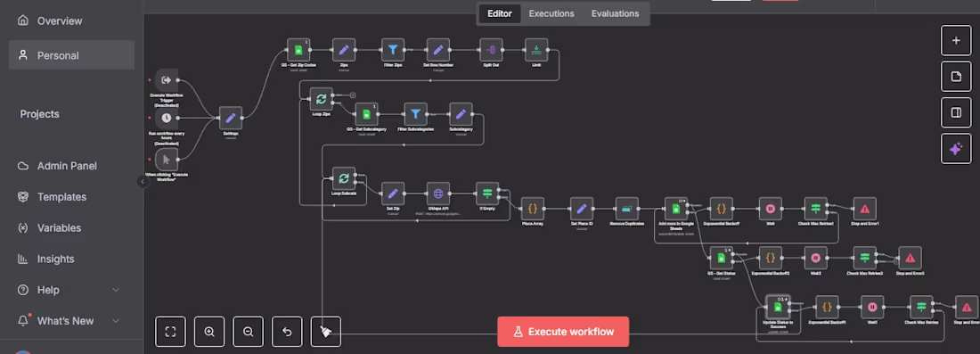Add a sticky note via canvas button
The height and width of the screenshot is (354, 980).
coord(956,77)
